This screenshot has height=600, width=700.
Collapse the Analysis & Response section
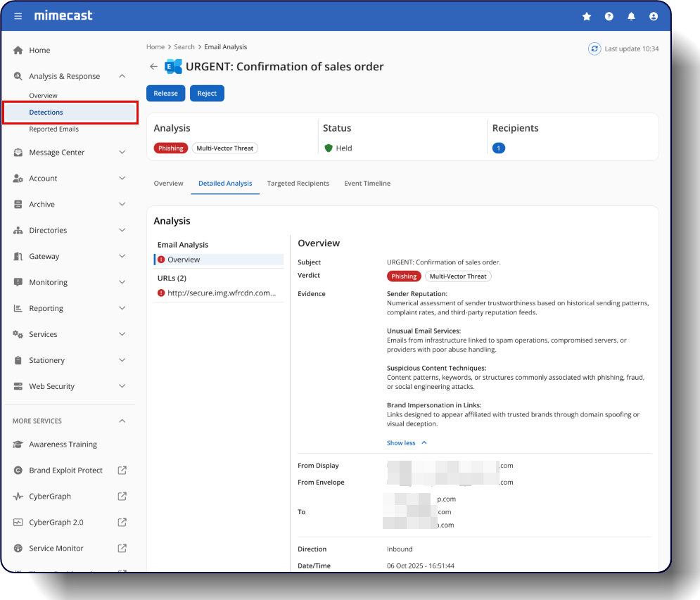click(122, 76)
